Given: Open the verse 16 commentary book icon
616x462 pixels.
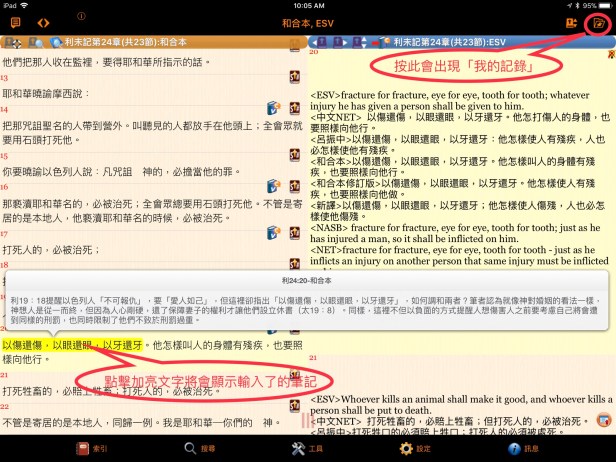Looking at the screenshot, I should coord(272,182).
